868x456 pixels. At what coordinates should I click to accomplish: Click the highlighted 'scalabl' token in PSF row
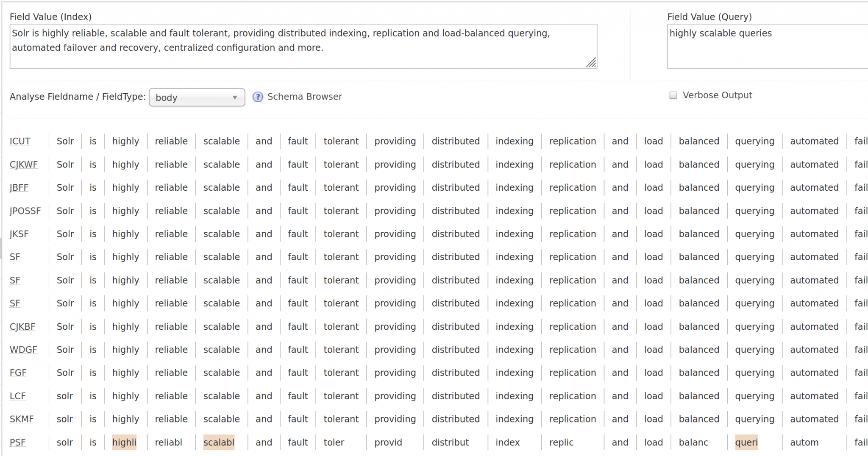click(x=219, y=442)
